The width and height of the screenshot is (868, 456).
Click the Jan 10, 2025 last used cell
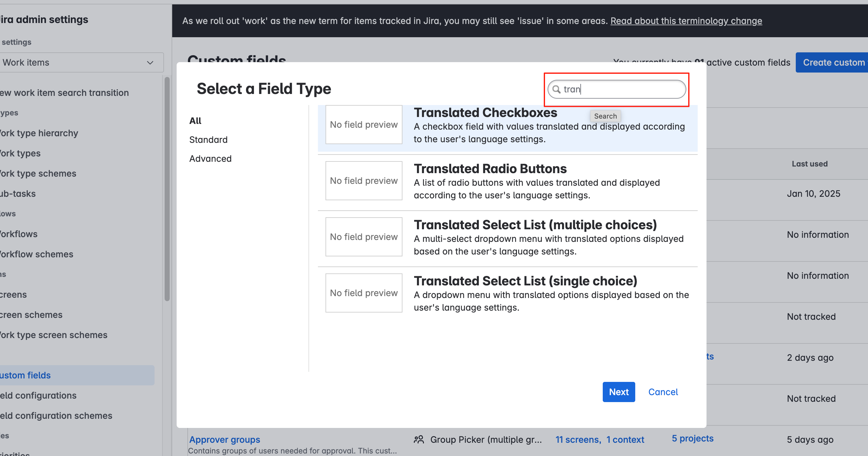[813, 194]
